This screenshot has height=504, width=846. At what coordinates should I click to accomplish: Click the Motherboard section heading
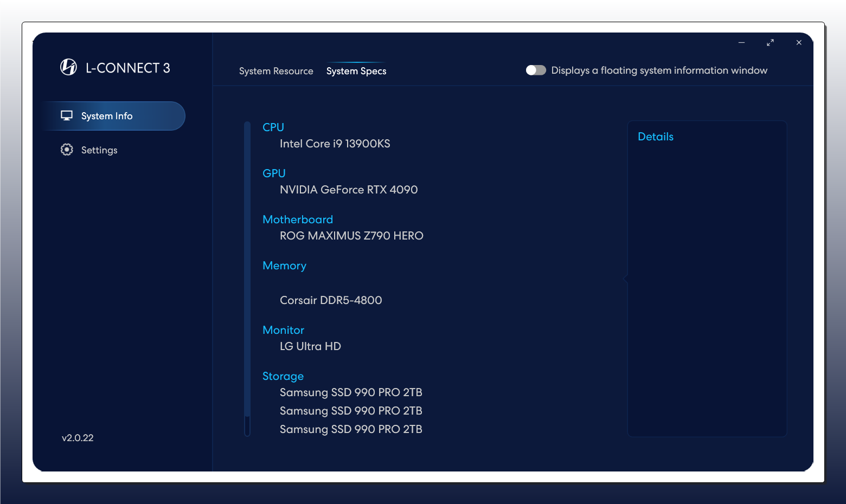click(298, 219)
